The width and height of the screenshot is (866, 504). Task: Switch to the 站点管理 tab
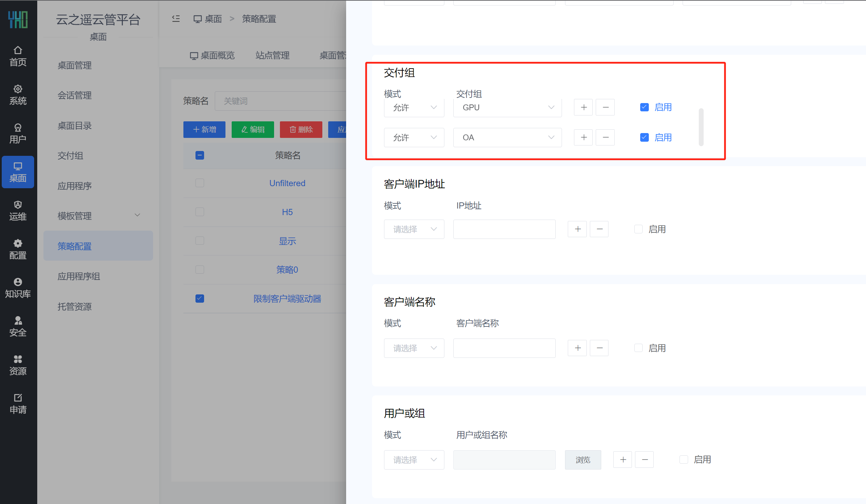[x=272, y=55]
